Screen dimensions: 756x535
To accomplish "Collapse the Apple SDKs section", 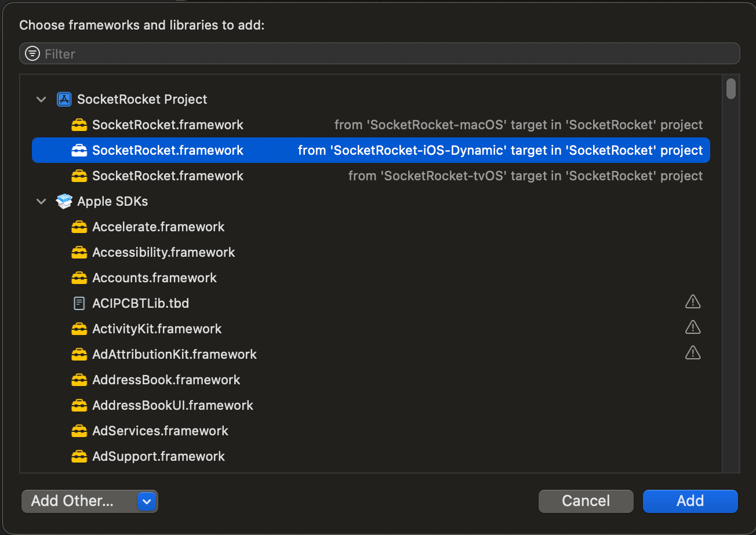I will (41, 201).
